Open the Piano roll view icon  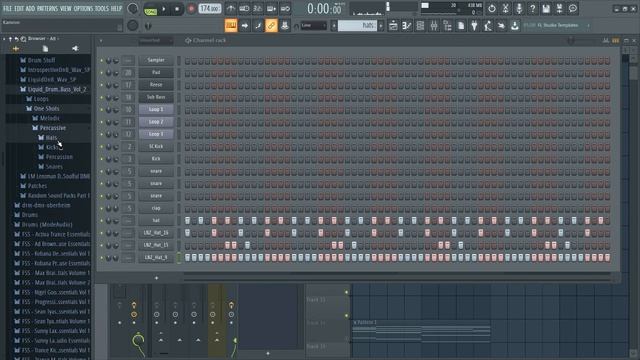(407, 26)
